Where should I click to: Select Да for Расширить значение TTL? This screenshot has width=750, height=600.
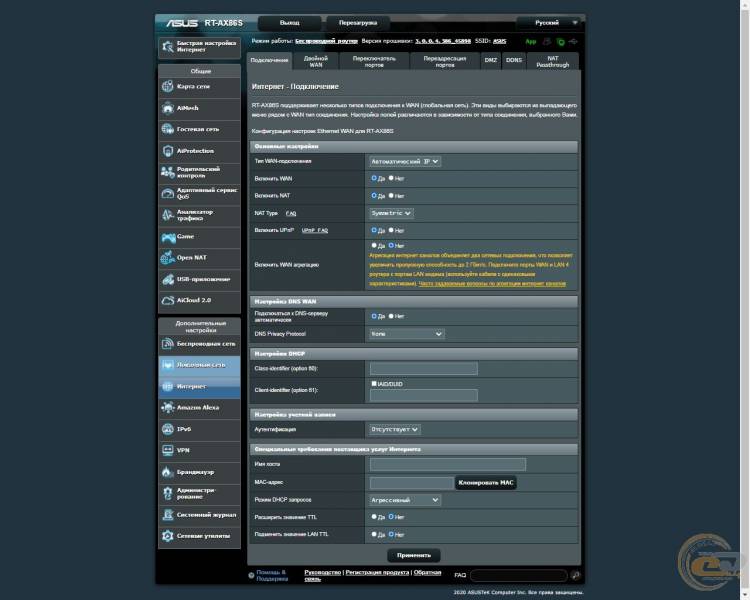[x=374, y=517]
